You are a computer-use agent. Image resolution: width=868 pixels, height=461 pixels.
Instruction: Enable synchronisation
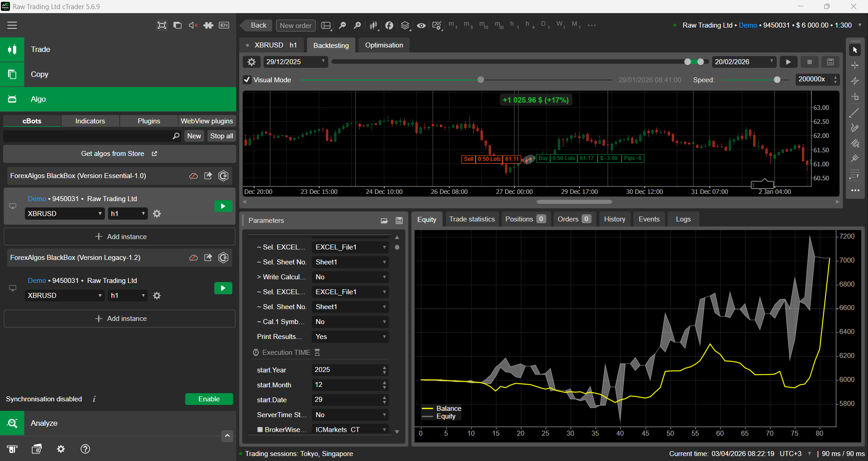point(209,399)
